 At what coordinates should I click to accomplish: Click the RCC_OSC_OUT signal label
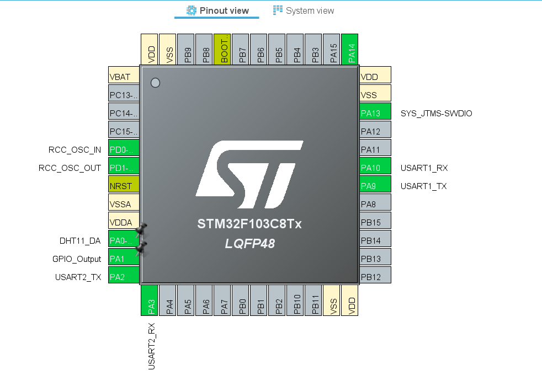pos(70,168)
